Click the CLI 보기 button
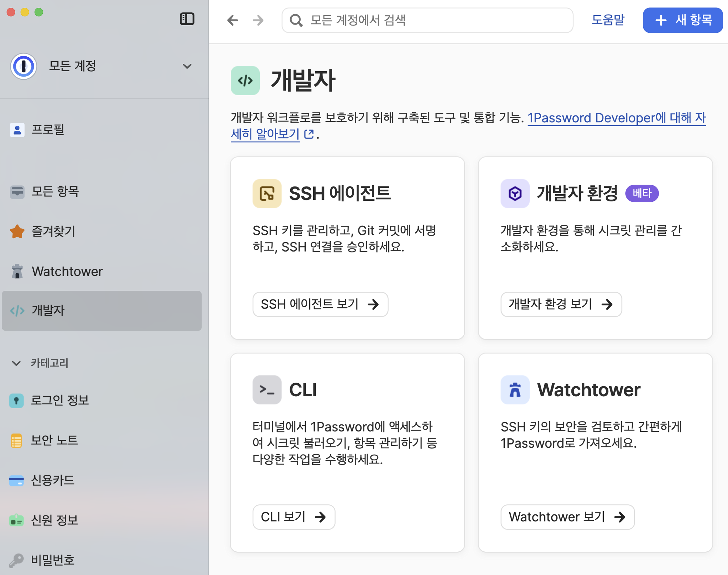The width and height of the screenshot is (728, 575). 294,517
